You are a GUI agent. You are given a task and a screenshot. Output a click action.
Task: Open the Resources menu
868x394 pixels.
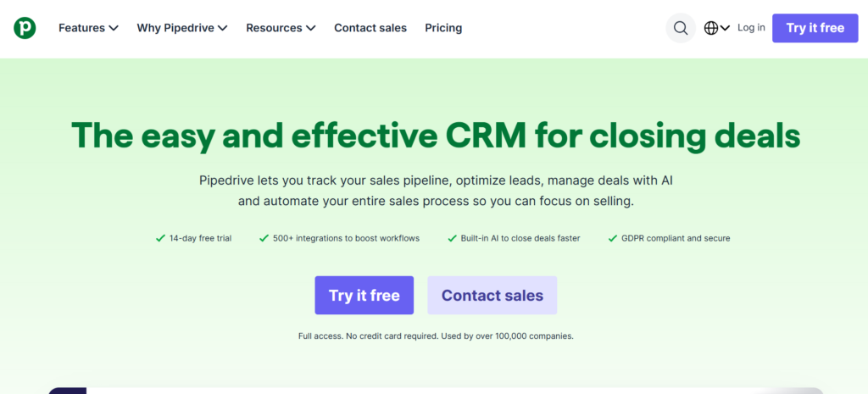281,28
